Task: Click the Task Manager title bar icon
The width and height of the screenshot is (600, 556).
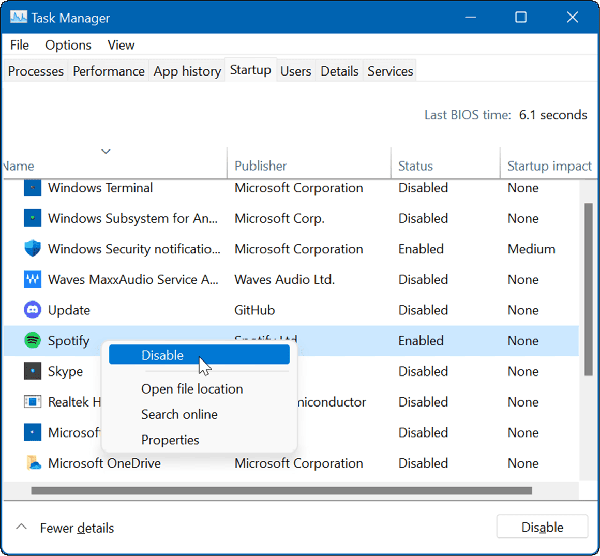Action: coord(18,17)
